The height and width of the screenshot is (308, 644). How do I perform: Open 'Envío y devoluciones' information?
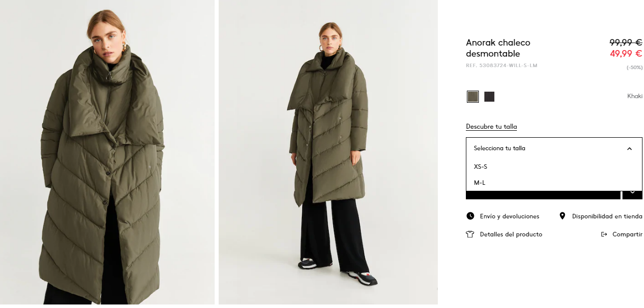point(509,216)
